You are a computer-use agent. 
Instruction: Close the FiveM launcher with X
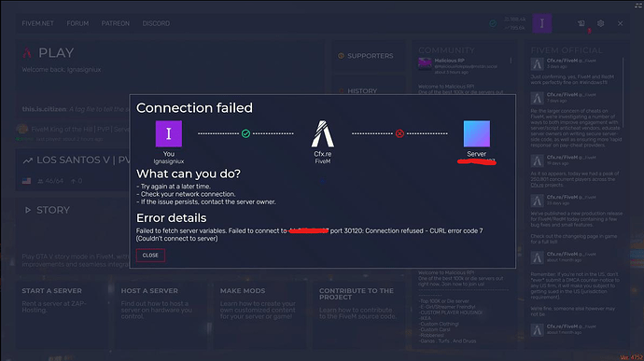(620, 23)
